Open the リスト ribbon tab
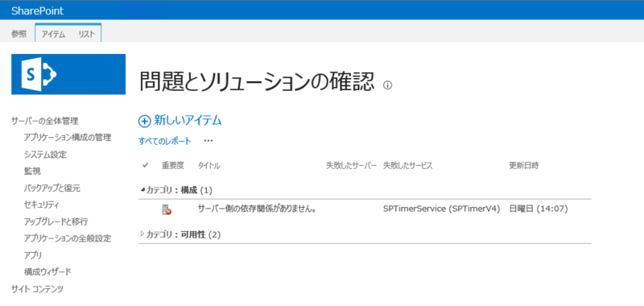Screen dimensions: 644x306 [x=87, y=35]
